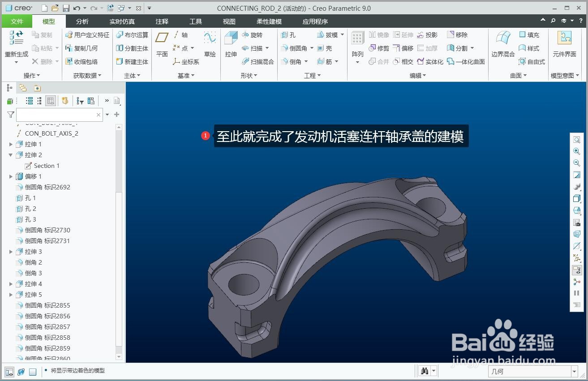The width and height of the screenshot is (588, 381).
Task: Switch to the Annotate (注释) tab
Action: 162,21
